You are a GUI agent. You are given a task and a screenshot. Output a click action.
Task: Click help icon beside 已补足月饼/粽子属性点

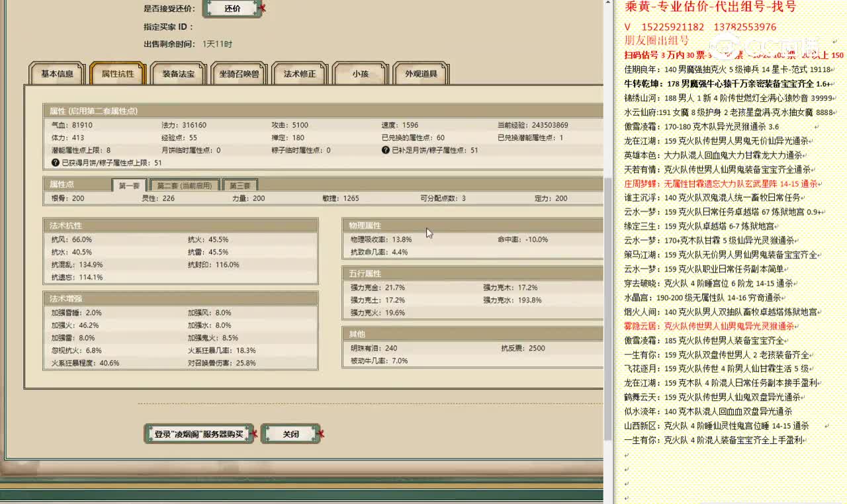(386, 150)
